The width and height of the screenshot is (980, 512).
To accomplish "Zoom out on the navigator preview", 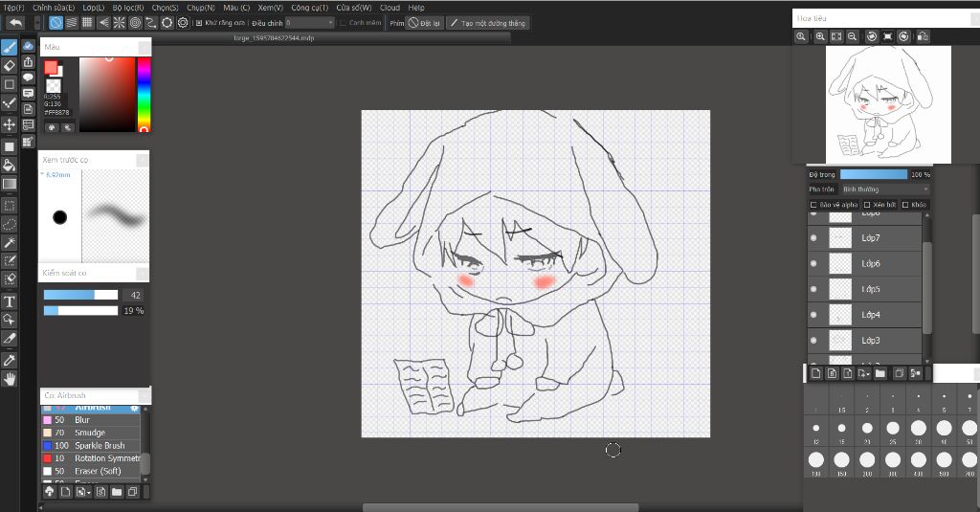I will coord(852,37).
